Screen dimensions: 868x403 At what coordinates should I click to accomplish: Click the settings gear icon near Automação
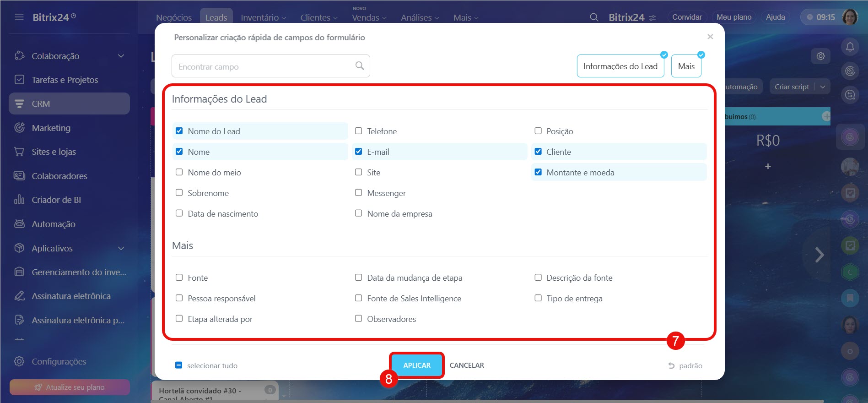tap(820, 56)
